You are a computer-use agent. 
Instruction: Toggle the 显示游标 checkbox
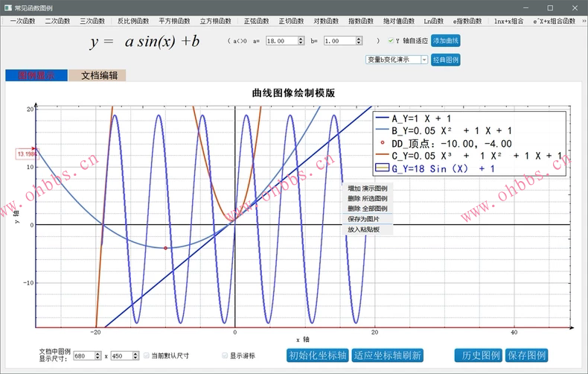point(225,356)
